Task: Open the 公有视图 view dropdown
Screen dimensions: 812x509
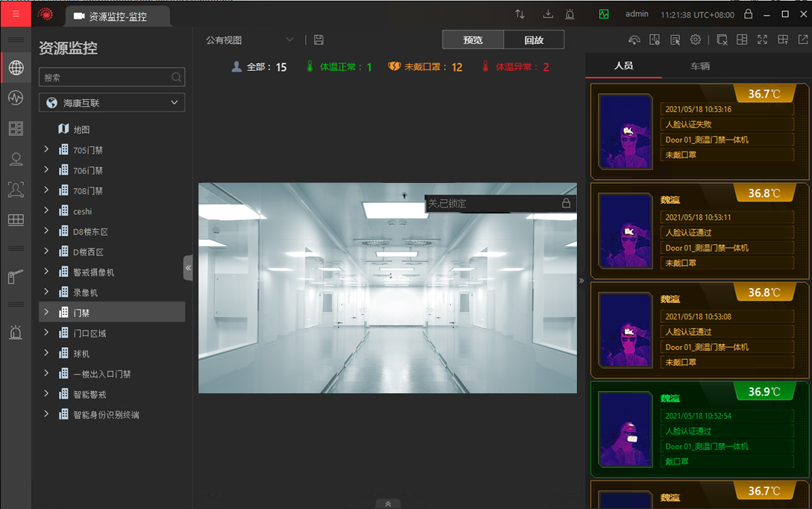Action: coord(250,40)
